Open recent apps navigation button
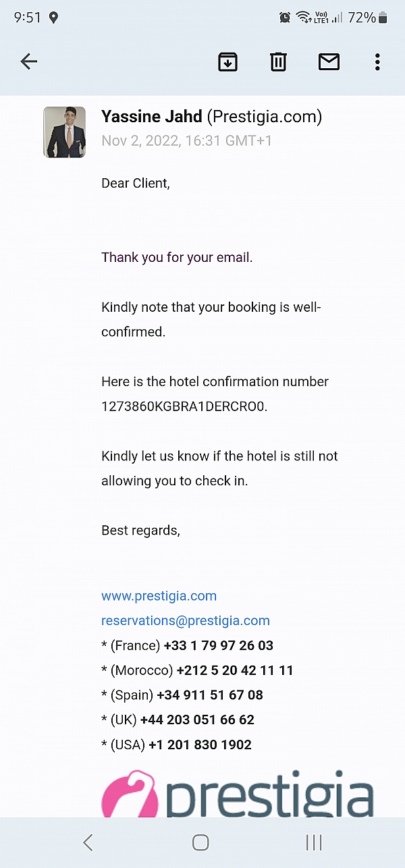 click(314, 842)
